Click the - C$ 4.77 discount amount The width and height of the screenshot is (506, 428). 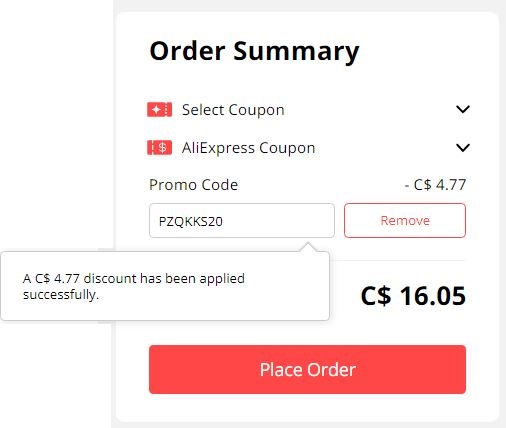(x=435, y=185)
